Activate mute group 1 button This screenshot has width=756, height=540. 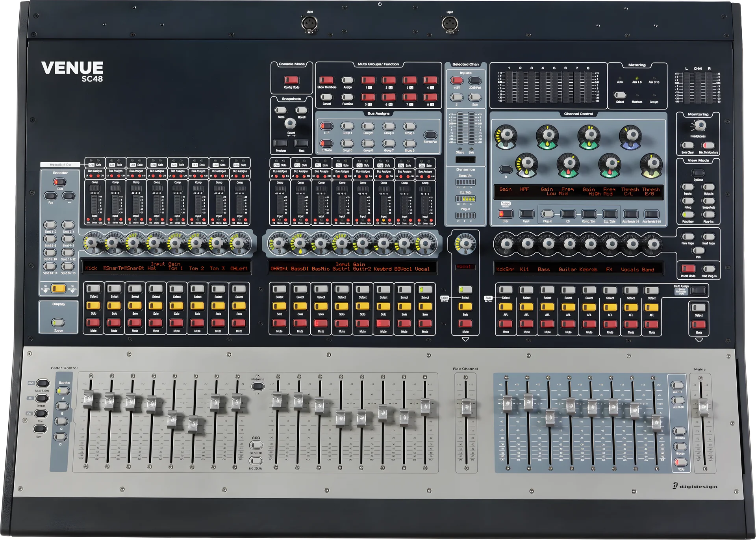[368, 80]
